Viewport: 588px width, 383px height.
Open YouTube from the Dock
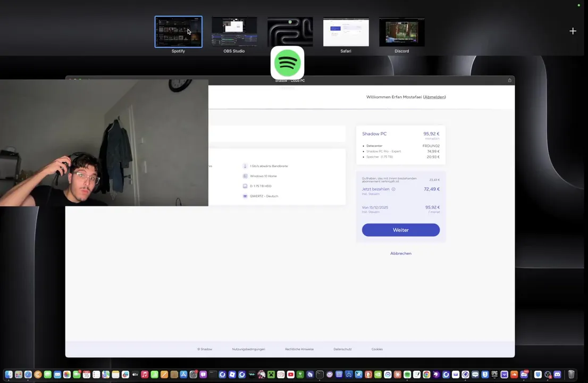pyautogui.click(x=290, y=374)
